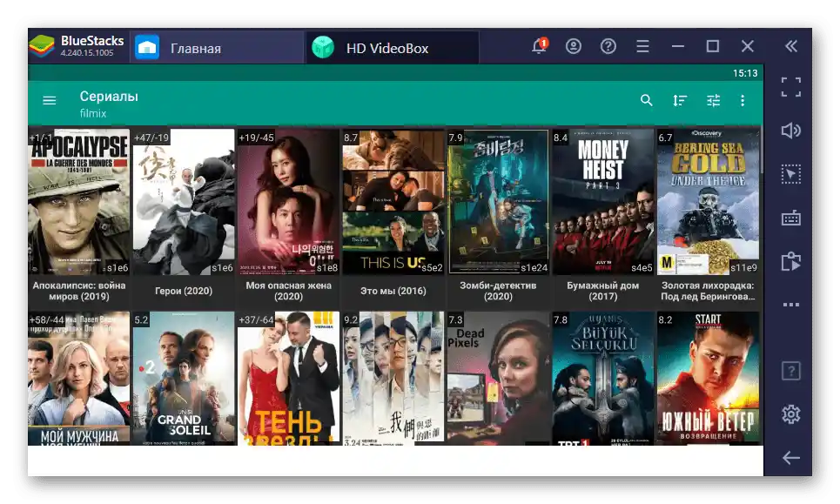Open BlueStacks settings gear
840x504 pixels.
click(x=791, y=414)
